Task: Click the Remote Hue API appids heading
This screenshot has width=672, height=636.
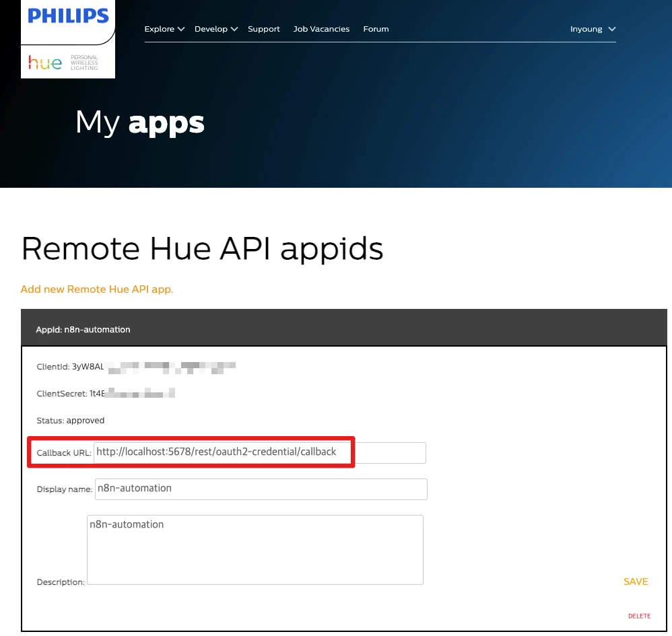Action: 202,249
